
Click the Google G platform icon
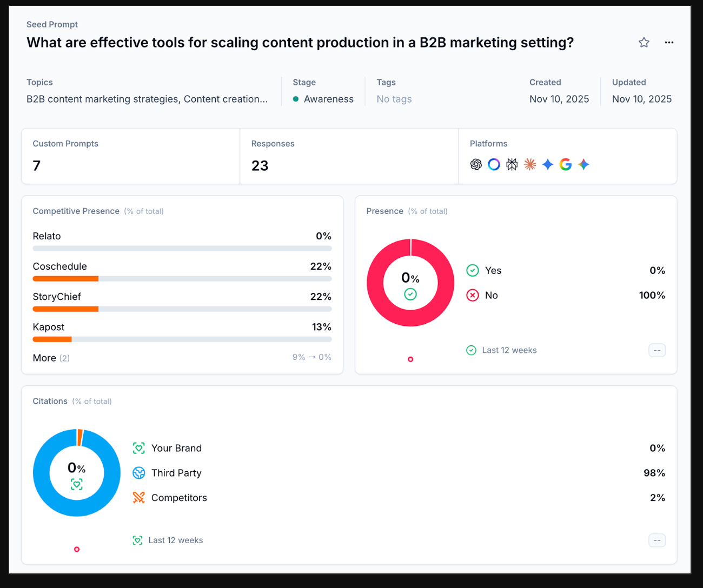(x=566, y=164)
